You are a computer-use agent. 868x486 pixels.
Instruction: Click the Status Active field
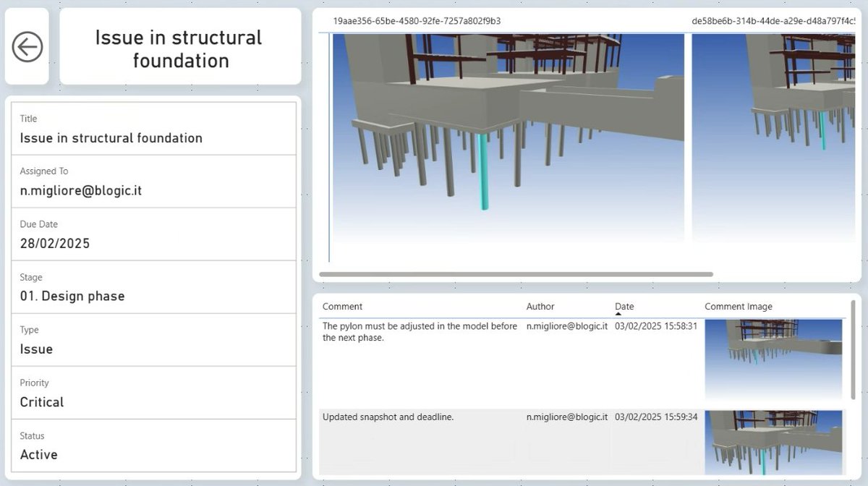tap(154, 445)
